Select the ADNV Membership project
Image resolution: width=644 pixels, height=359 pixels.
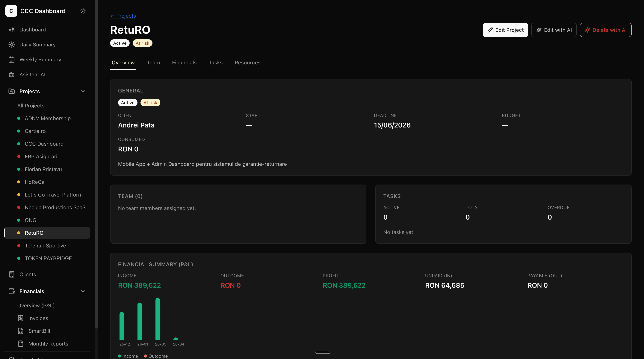47,118
